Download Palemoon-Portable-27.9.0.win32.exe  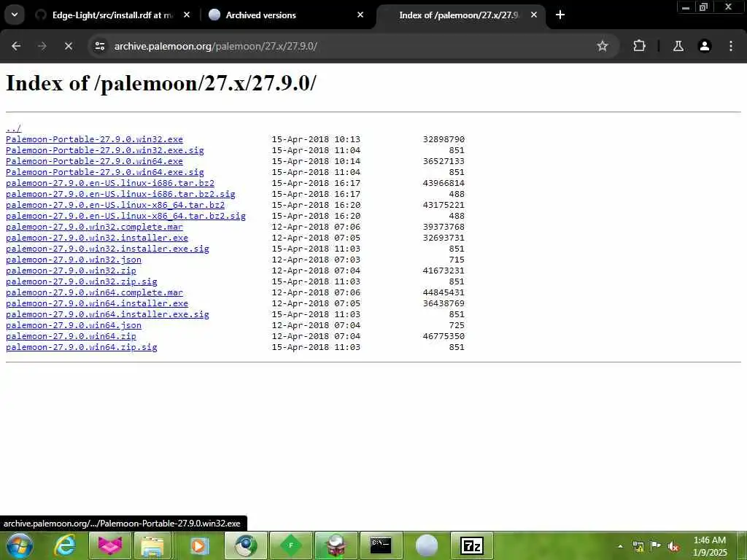point(94,139)
